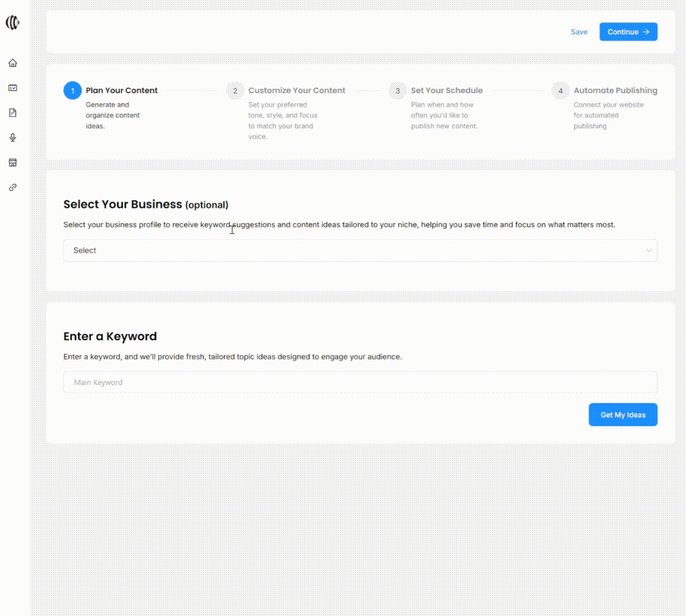This screenshot has width=686, height=616.
Task: Go to Home via the sidebar house icon
Action: (13, 63)
